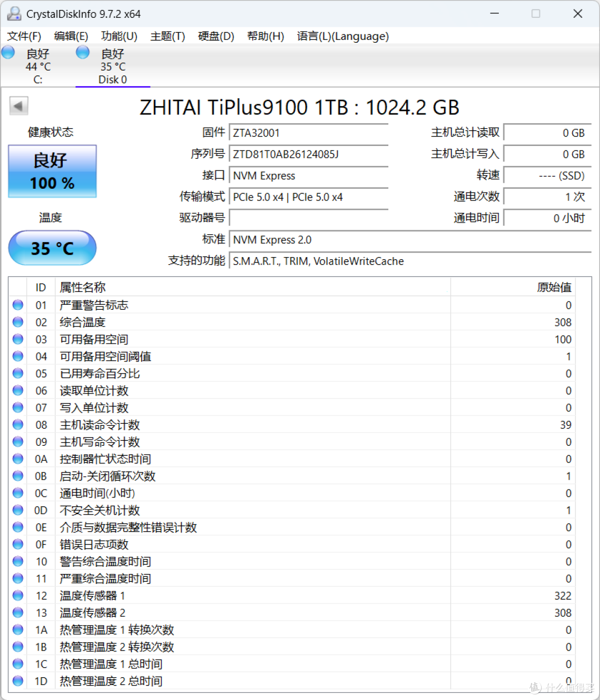The image size is (600, 700).
Task: Click blue orb of attribute 06 row
Action: [x=18, y=390]
